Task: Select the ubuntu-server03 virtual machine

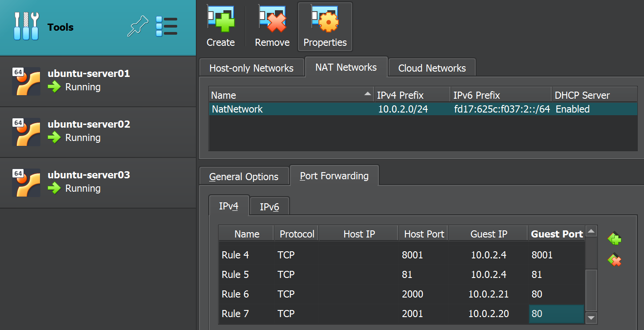Action: coord(89,181)
